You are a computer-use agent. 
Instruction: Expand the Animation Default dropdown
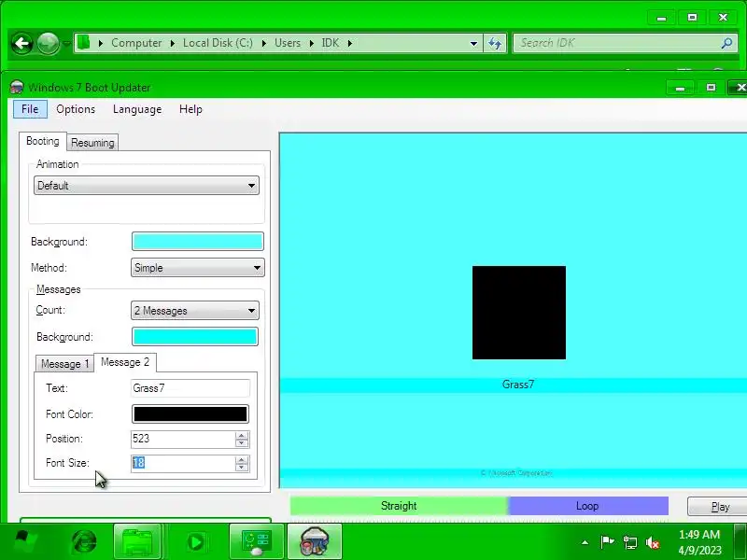[x=147, y=185]
